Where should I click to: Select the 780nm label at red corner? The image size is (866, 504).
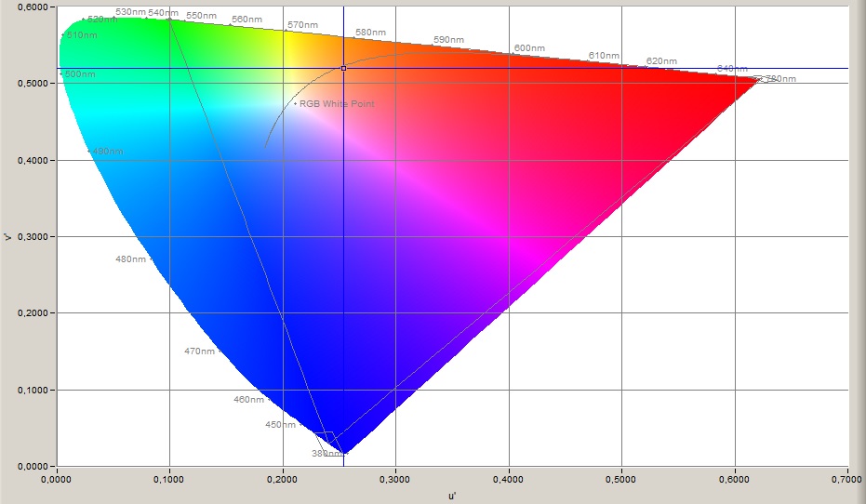(x=780, y=79)
